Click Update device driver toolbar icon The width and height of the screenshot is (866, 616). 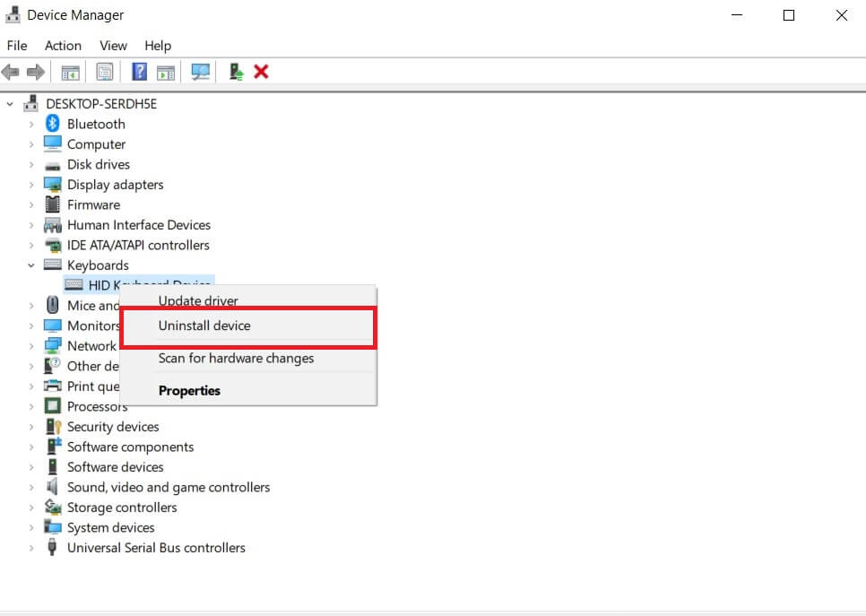tap(237, 72)
